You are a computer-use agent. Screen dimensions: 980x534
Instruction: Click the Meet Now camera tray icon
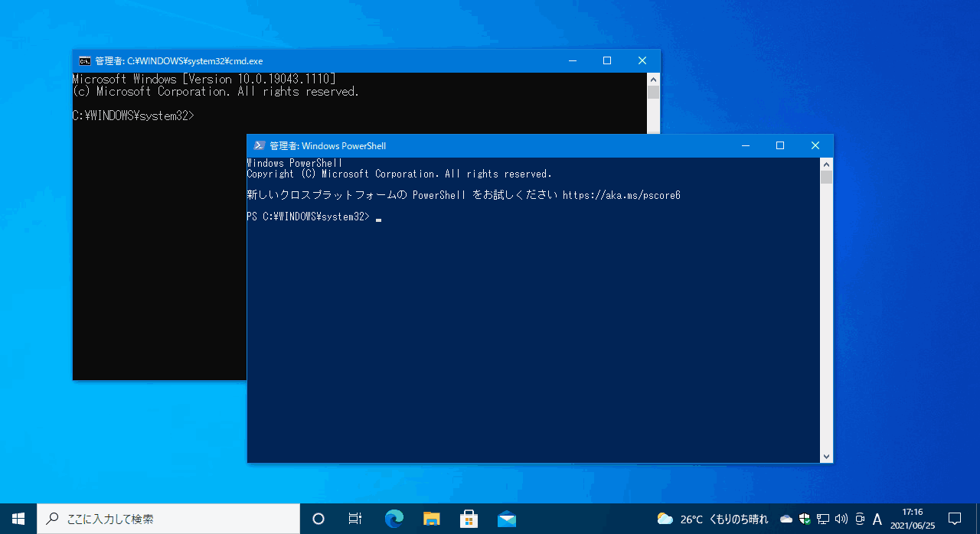pyautogui.click(x=860, y=519)
